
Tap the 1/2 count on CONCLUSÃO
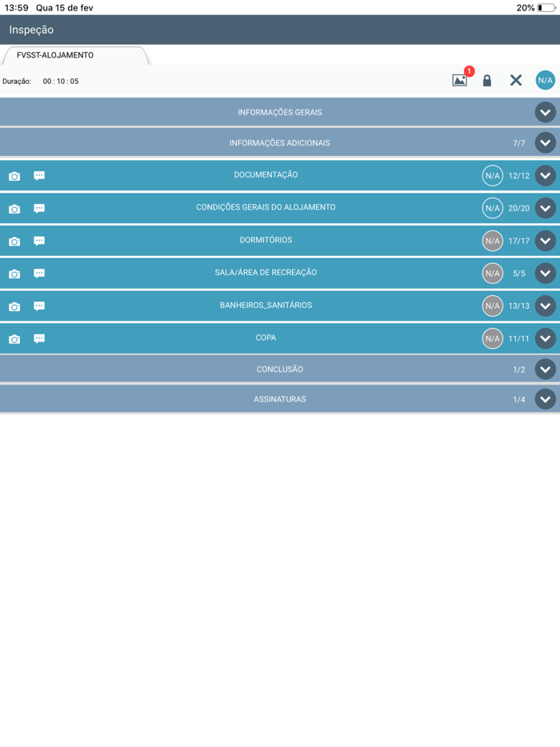pos(519,370)
